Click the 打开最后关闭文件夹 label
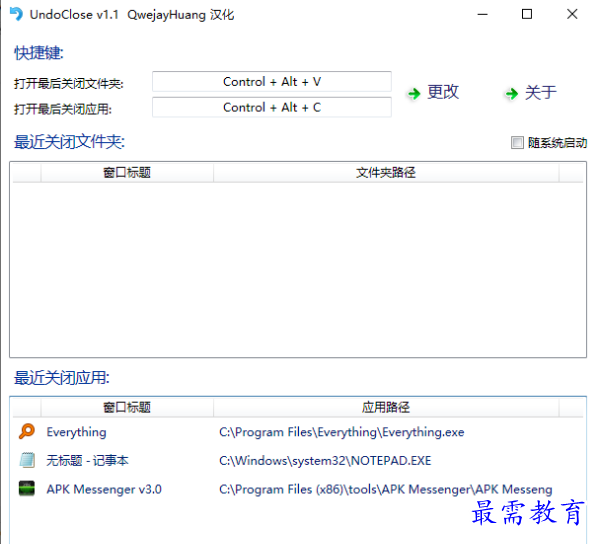Screen dimensions: 593x544 point(69,83)
